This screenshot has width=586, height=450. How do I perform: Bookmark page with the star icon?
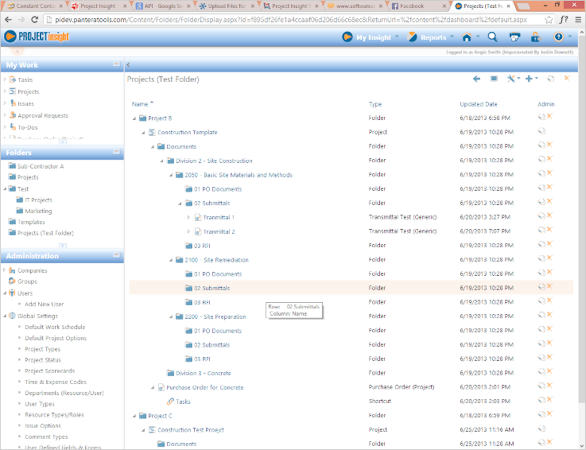tap(549, 20)
